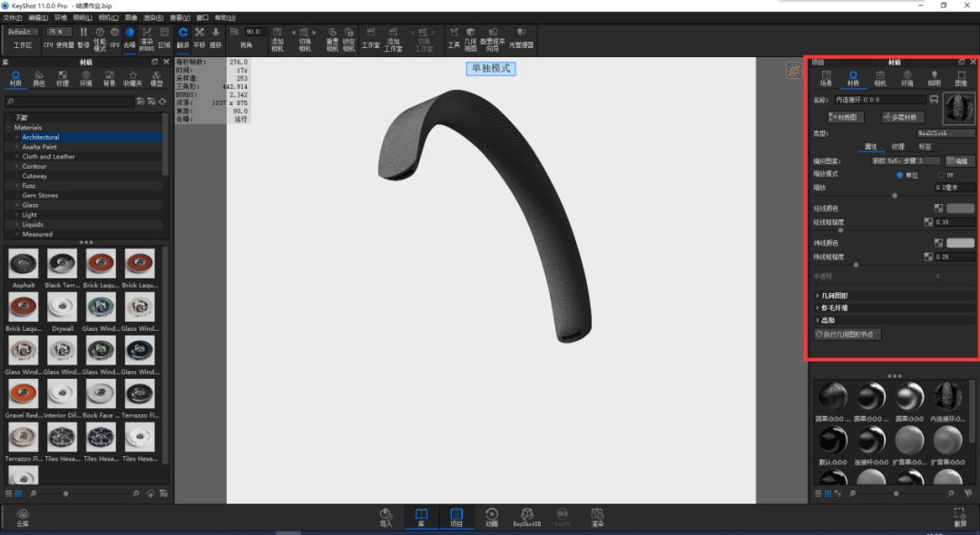Toggle texture checker for 经线粗糙度
This screenshot has width=980, height=535.
point(928,222)
